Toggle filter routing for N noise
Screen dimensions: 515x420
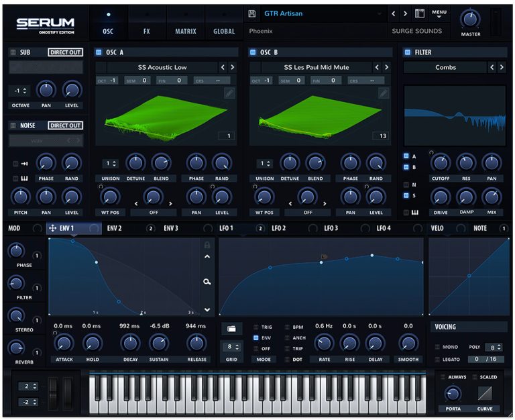click(406, 185)
